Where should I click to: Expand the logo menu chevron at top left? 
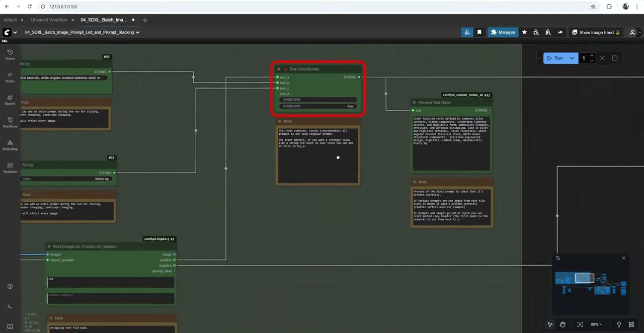pos(15,32)
